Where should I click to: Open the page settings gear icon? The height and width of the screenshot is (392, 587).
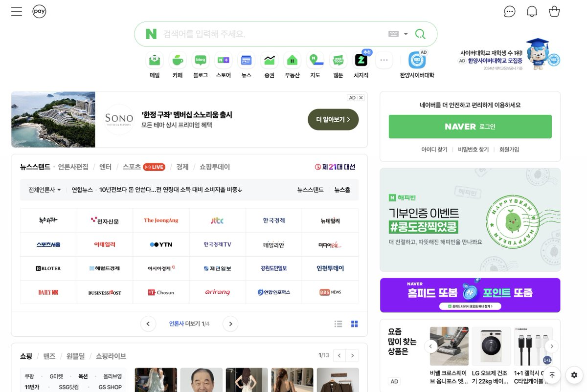(574, 375)
